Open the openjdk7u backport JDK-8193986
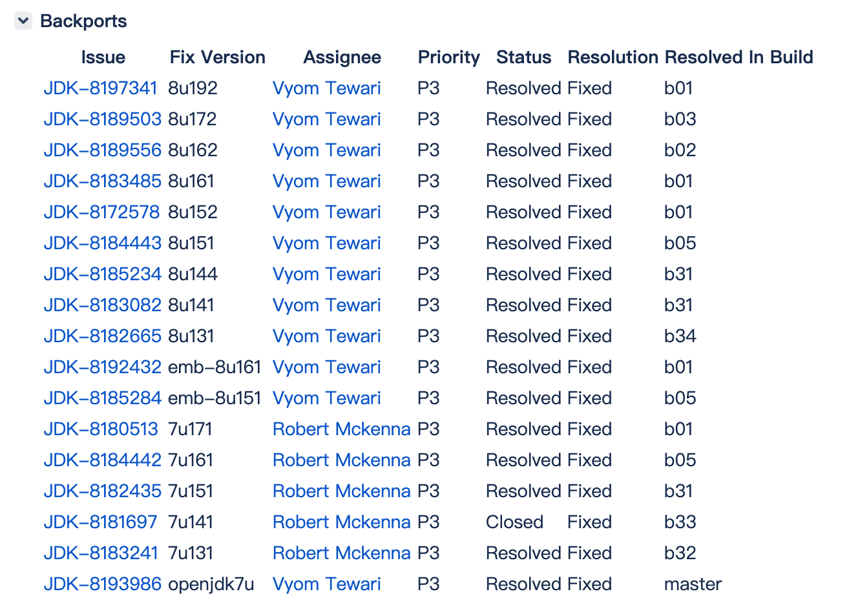This screenshot has width=849, height=616. tap(102, 584)
